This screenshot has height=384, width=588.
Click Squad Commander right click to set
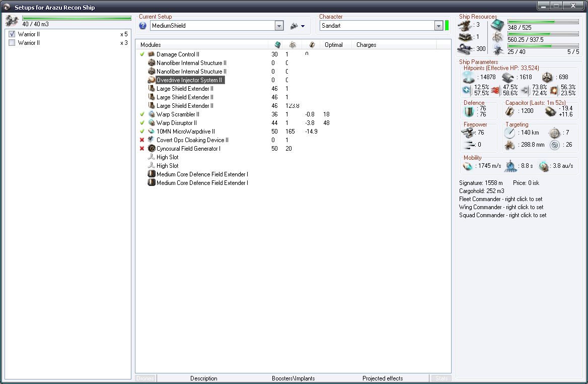click(502, 215)
